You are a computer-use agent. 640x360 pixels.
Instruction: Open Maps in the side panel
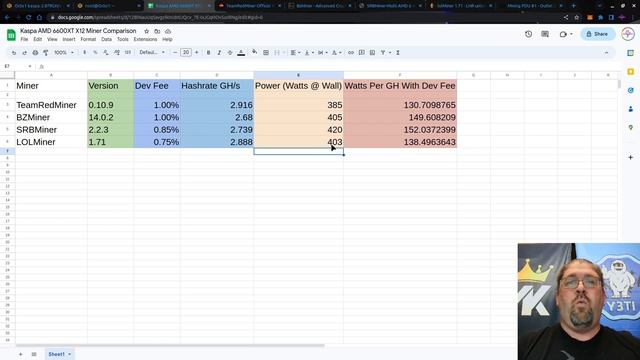631,128
